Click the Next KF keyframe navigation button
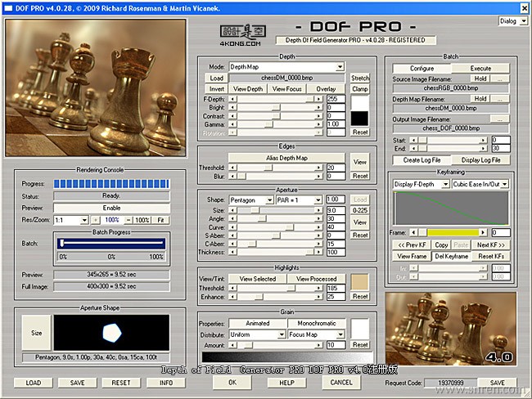The image size is (532, 399). click(489, 245)
